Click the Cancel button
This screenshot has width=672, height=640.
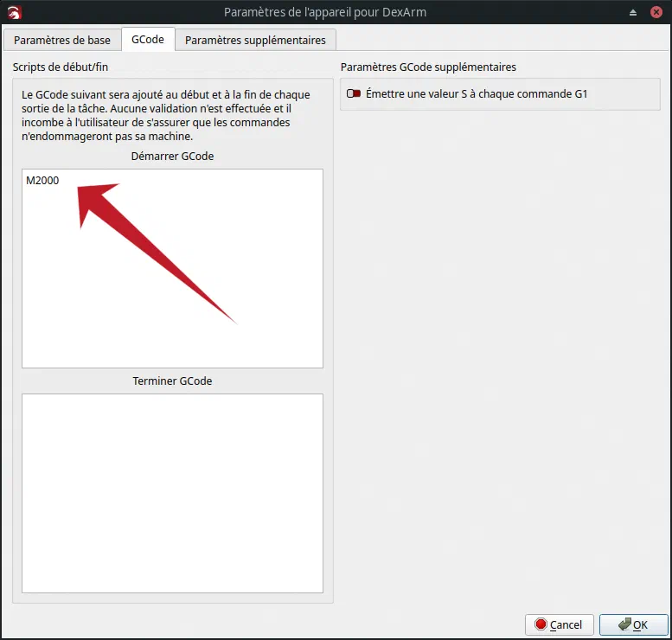[x=560, y=624]
